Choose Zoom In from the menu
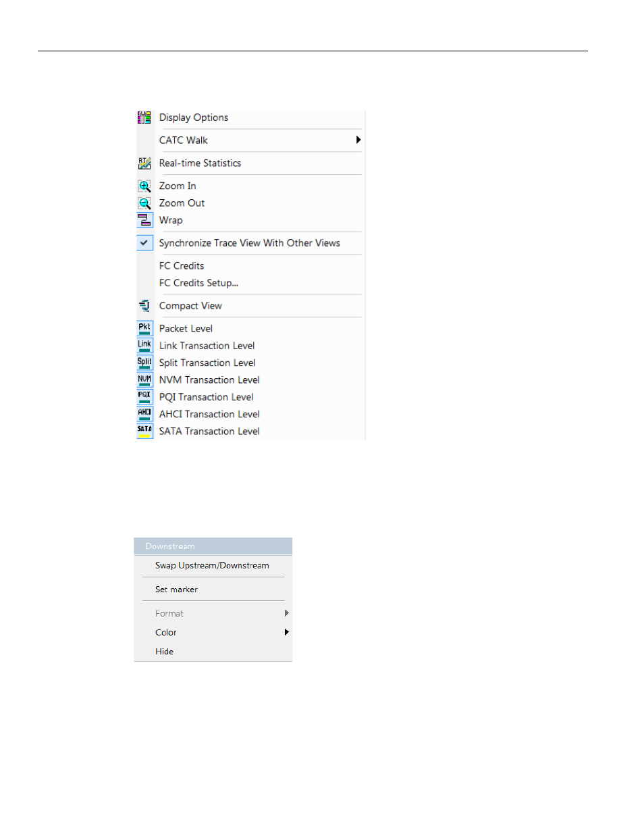Image resolution: width=644 pixels, height=834 pixels. [x=178, y=186]
